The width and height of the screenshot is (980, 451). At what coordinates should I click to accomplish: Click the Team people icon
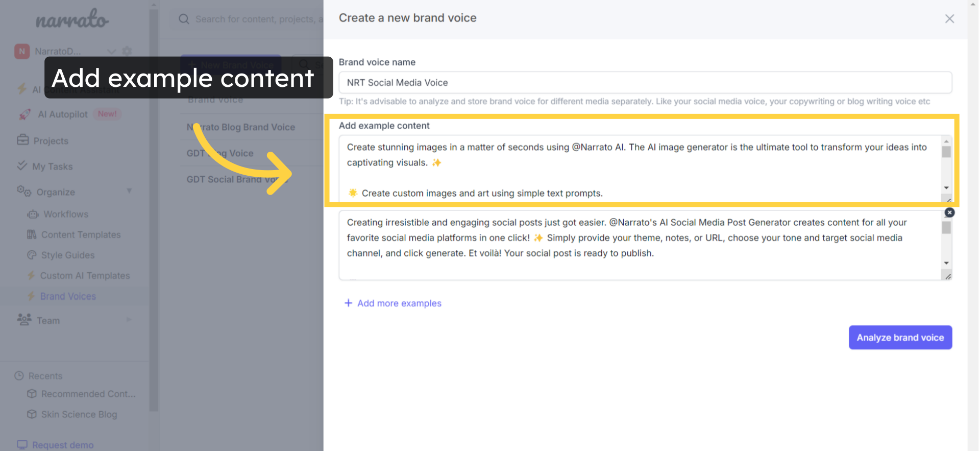coord(24,319)
